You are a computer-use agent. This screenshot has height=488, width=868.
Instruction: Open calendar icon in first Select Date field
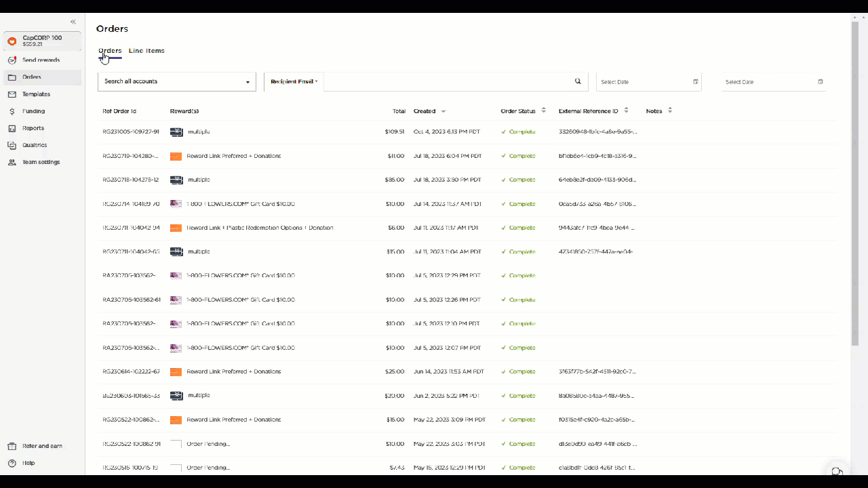pyautogui.click(x=695, y=82)
